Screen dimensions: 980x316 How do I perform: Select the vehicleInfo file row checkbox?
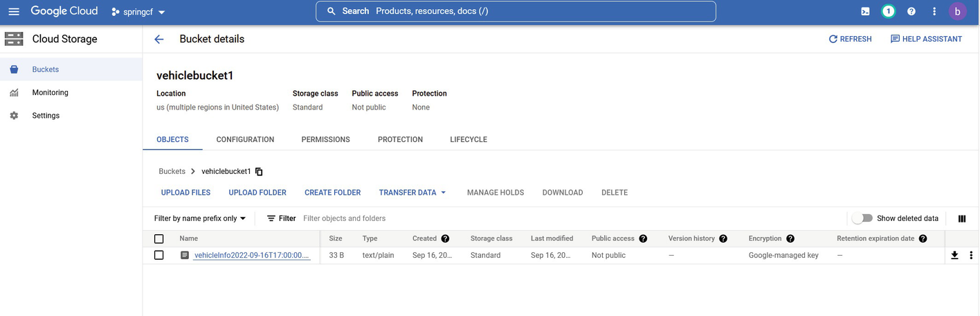[x=159, y=255]
